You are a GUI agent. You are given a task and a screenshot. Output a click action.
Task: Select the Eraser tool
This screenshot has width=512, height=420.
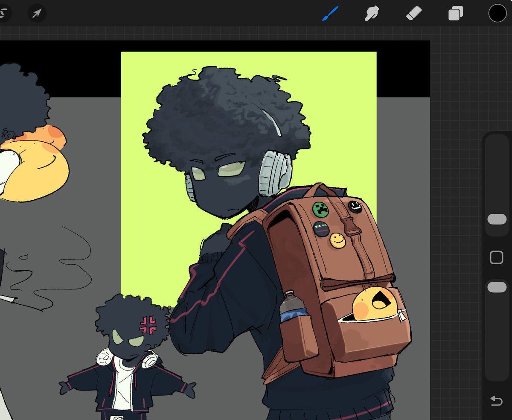tap(413, 13)
